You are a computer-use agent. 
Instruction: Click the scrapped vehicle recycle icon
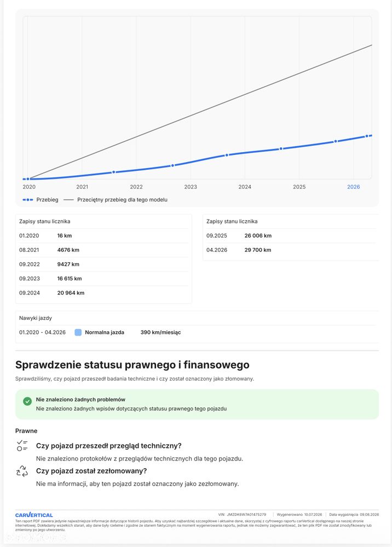[22, 471]
